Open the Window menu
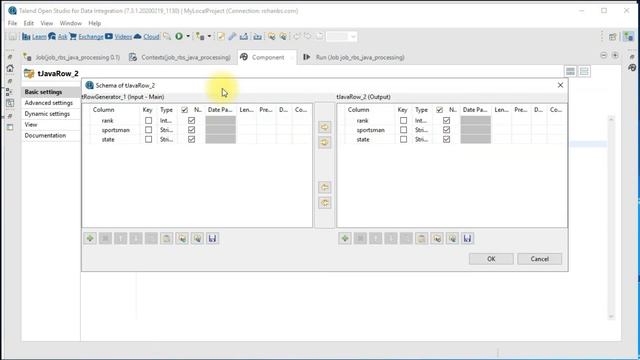The width and height of the screenshot is (640, 360). [x=71, y=23]
